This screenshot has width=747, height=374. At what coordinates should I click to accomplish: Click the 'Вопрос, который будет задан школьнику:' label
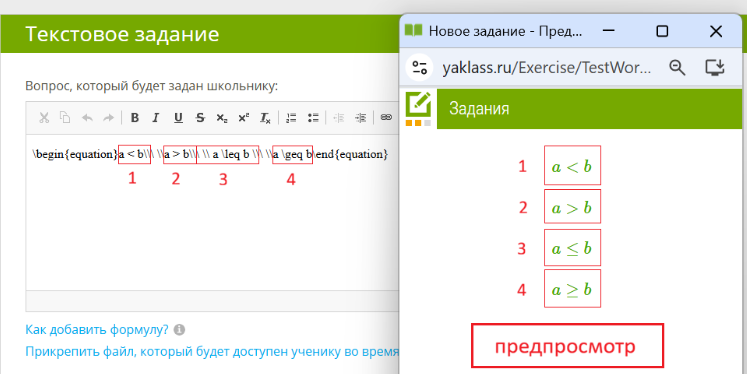point(151,87)
